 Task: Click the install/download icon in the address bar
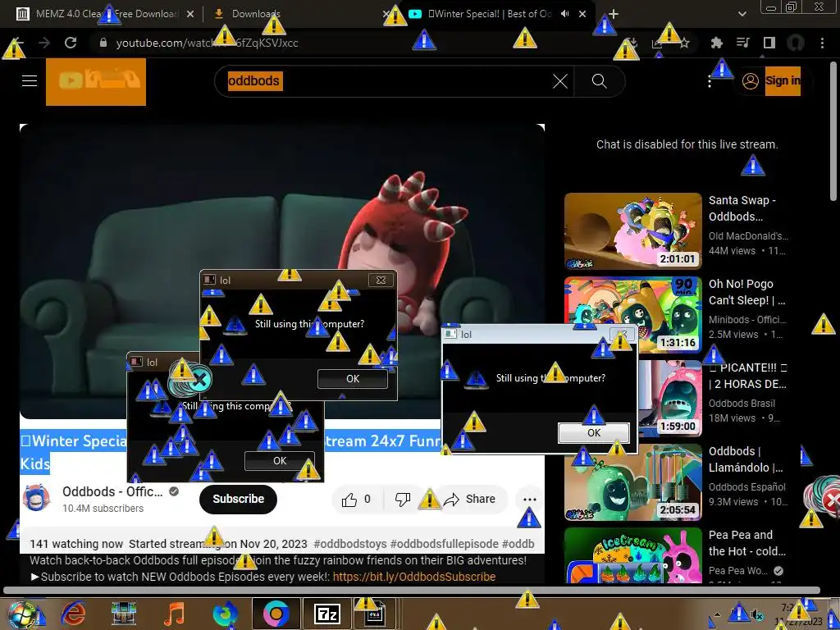tap(632, 43)
